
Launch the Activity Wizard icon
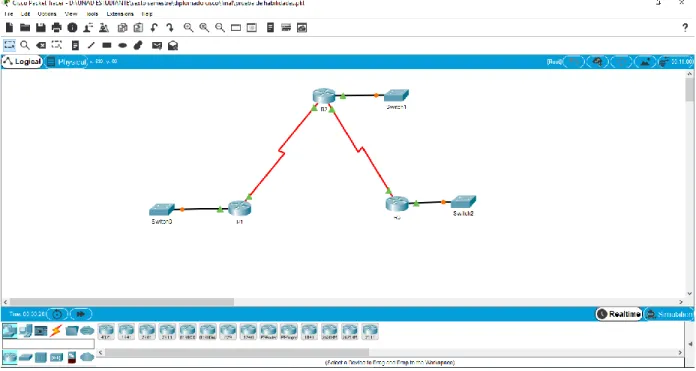[x=104, y=28]
